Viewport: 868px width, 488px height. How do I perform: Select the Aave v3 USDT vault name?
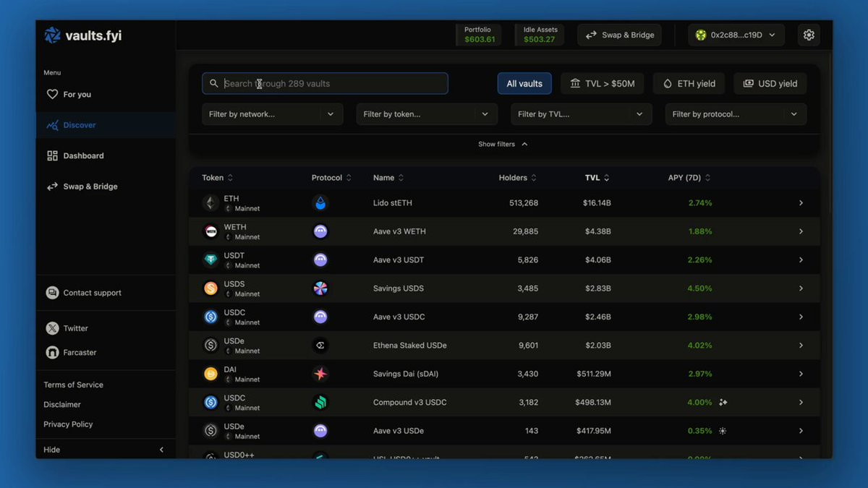point(399,260)
